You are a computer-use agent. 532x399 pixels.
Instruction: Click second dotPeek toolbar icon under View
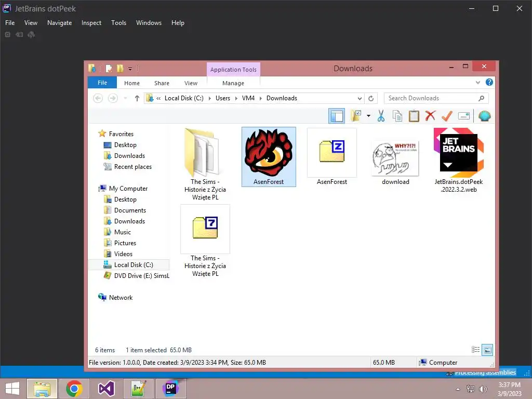pos(19,35)
